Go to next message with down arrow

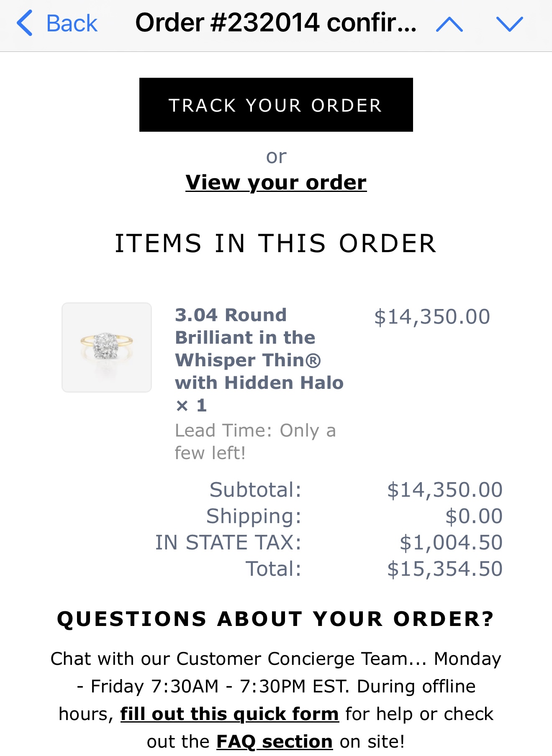[509, 24]
